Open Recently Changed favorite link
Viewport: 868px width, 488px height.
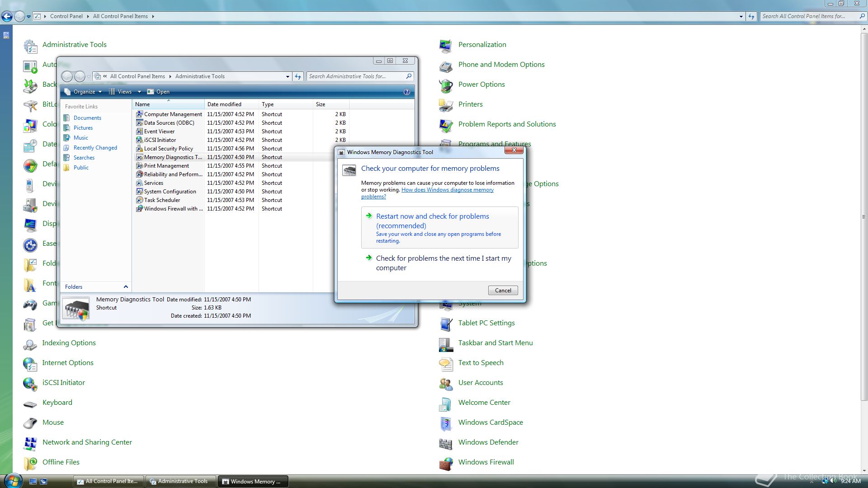click(95, 148)
